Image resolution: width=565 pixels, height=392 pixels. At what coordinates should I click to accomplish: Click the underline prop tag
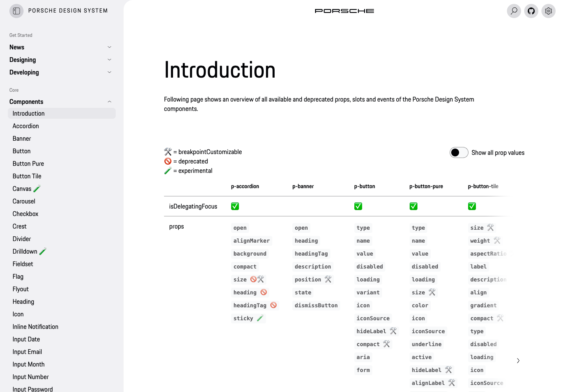point(426,344)
